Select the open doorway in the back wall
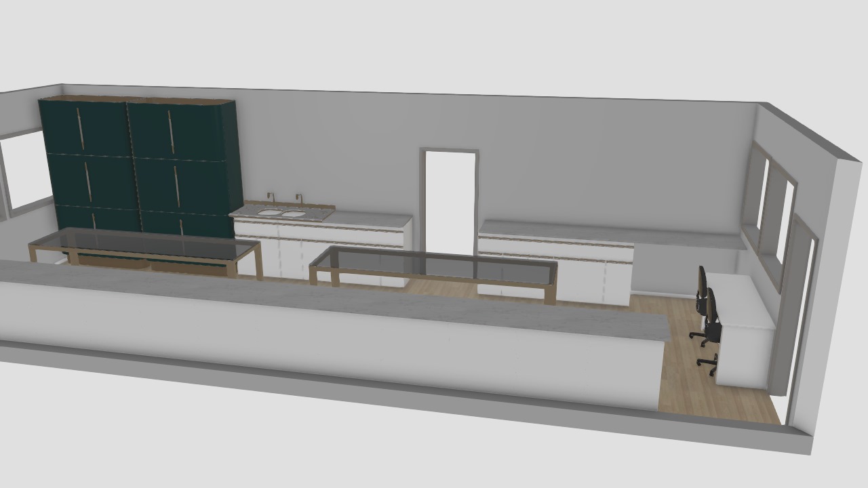 tap(450, 202)
